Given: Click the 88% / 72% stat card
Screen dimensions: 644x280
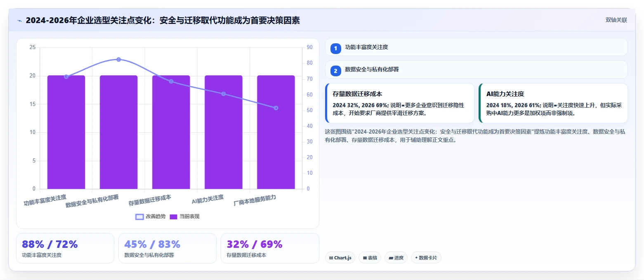Looking at the screenshot, I should [65, 248].
